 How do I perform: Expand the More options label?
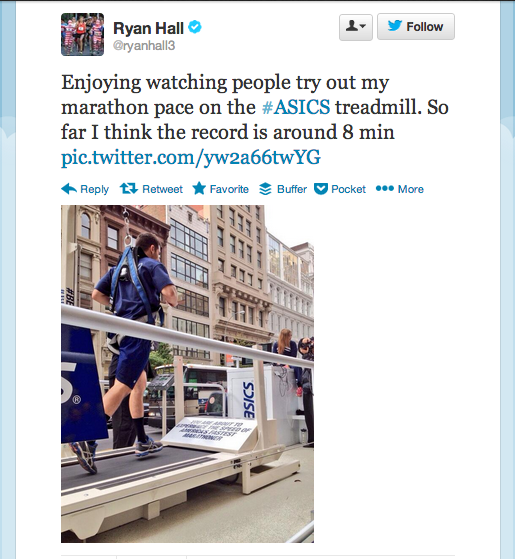click(411, 189)
